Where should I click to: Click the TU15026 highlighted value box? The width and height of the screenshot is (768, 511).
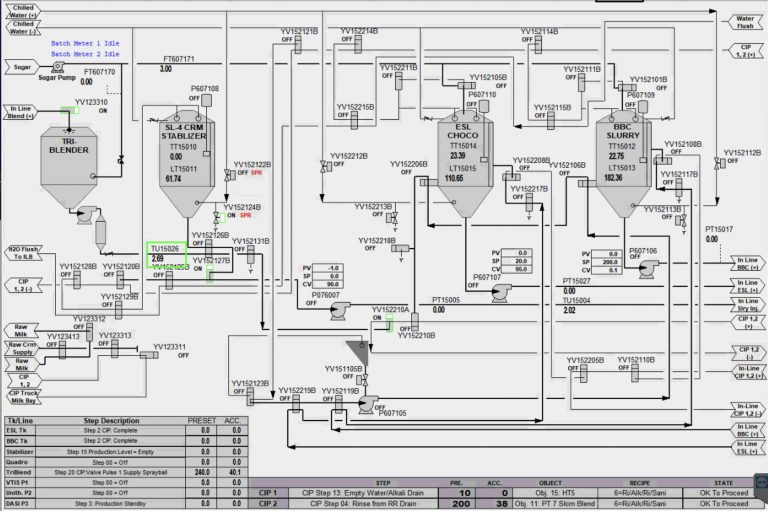click(x=167, y=254)
